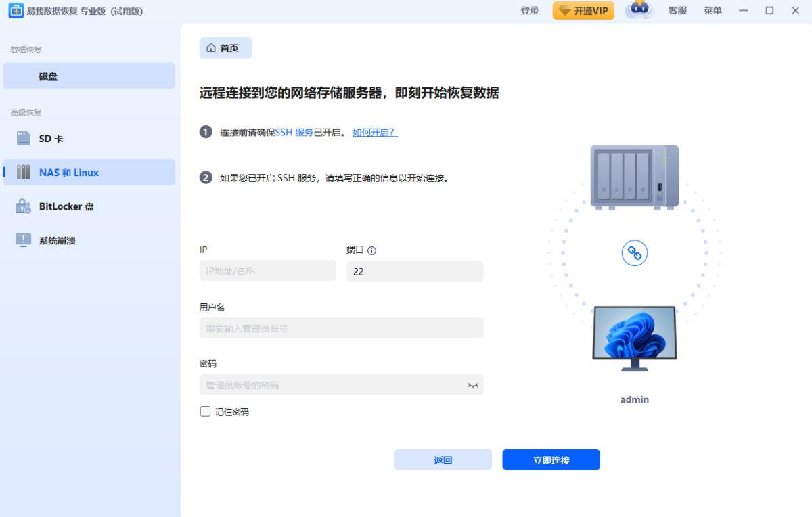Click the 端口 field showing 22

click(x=415, y=271)
